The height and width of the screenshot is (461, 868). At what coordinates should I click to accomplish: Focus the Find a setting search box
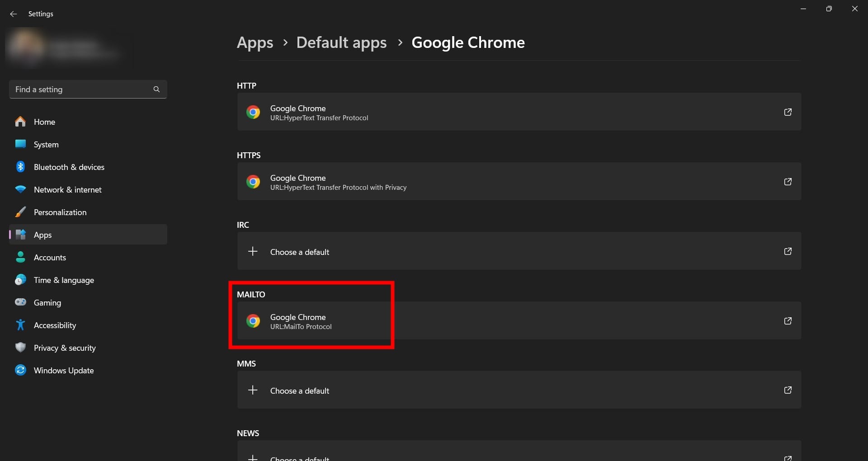[88, 89]
